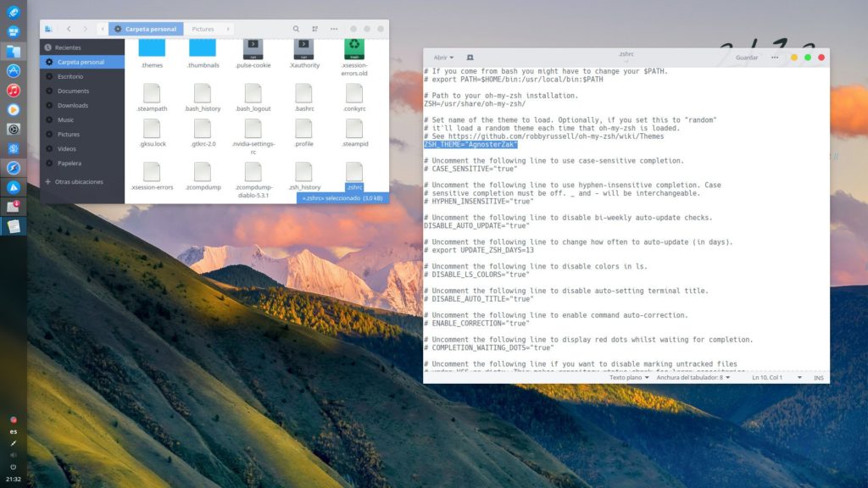Toggle the INS insert mode indicator

[x=819, y=378]
